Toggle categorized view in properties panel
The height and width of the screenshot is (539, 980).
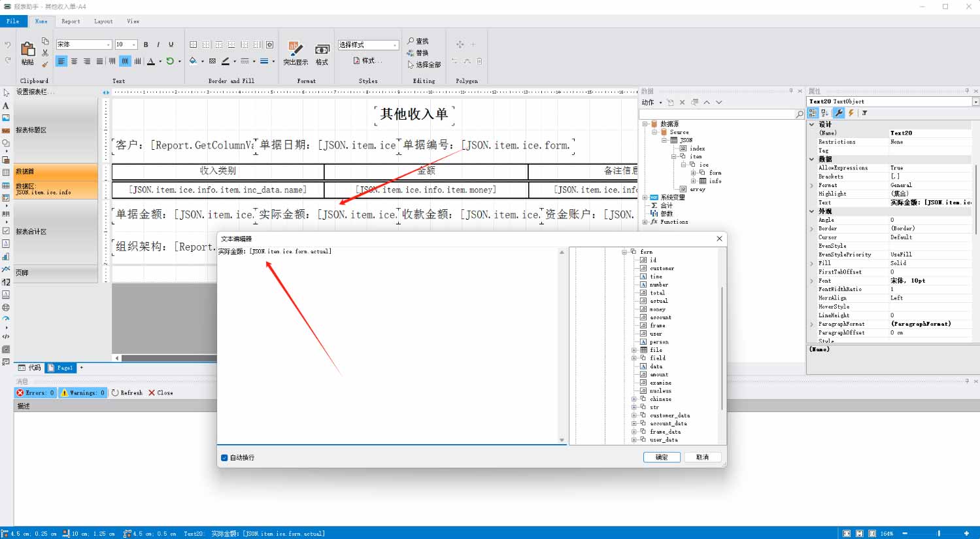[813, 113]
